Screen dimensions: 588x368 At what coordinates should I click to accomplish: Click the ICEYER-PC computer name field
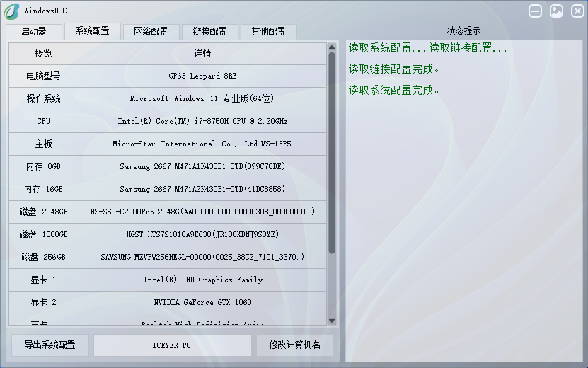[172, 345]
